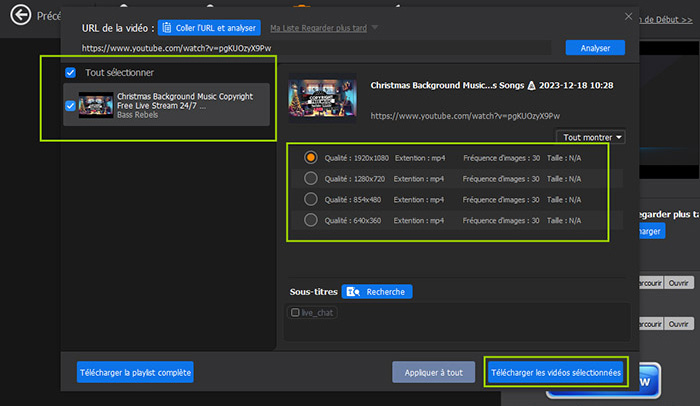Select the 1920x1080 quality radio button
This screenshot has height=406, width=700.
tap(311, 157)
